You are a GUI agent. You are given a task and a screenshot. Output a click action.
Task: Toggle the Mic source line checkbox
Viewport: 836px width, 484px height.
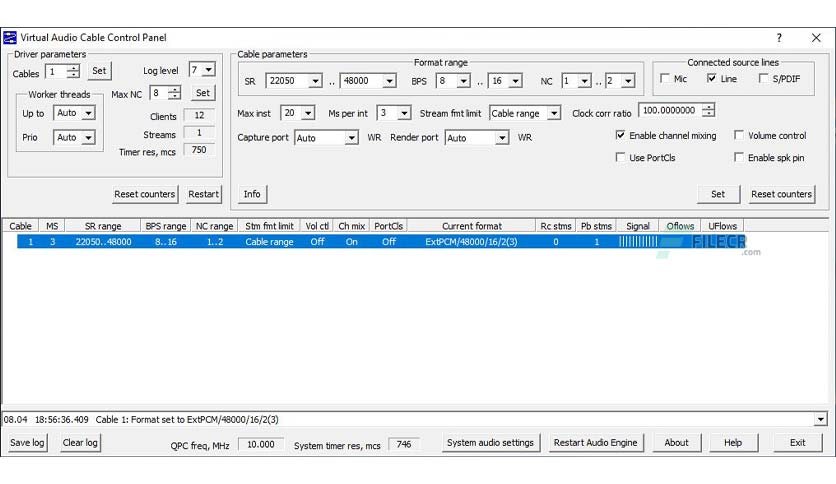(x=664, y=78)
